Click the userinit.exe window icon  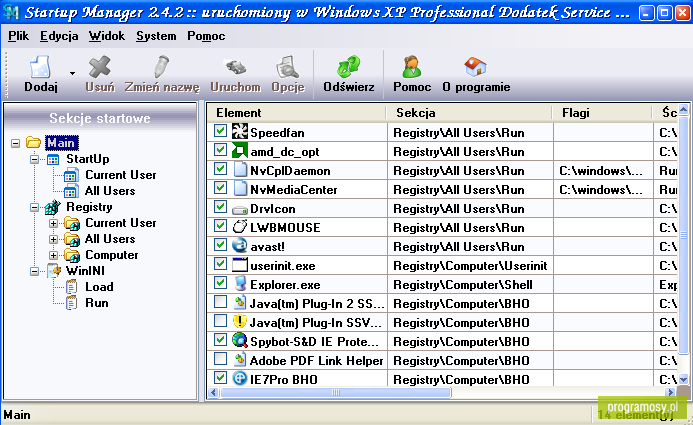240,265
